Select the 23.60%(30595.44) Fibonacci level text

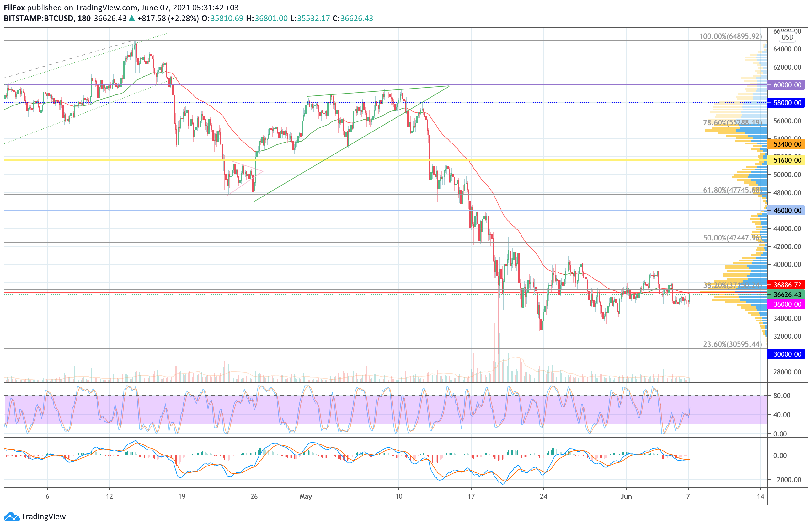732,344
